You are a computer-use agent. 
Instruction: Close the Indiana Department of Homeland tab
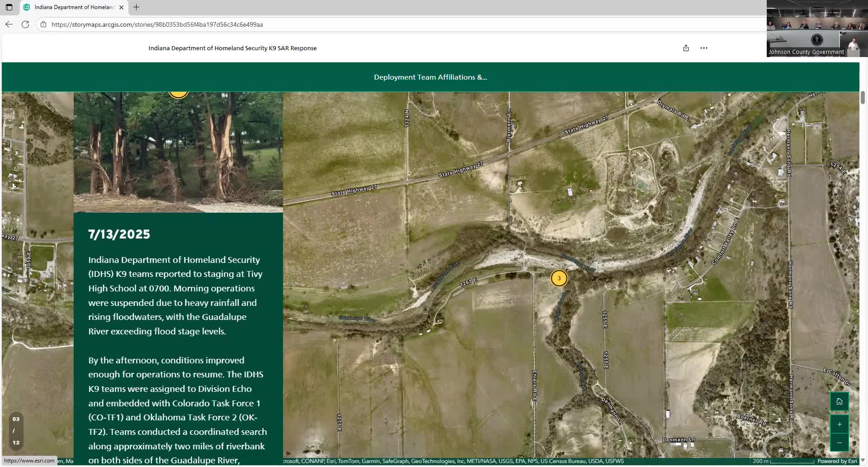(121, 7)
